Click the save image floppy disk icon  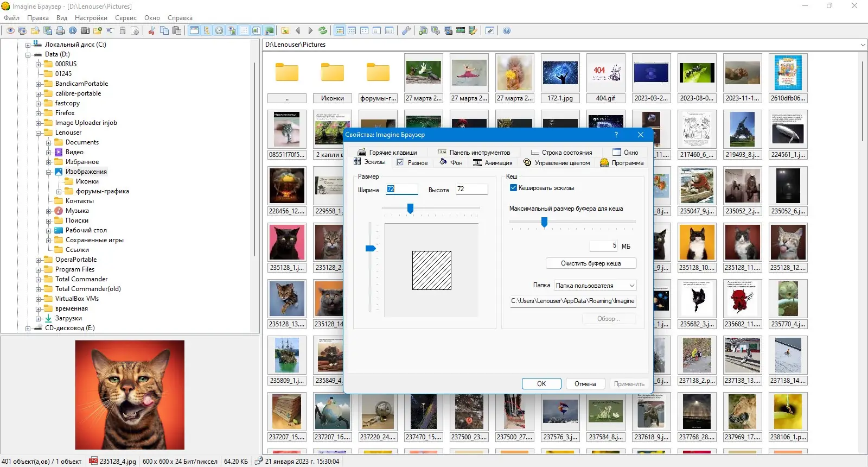coord(48,31)
